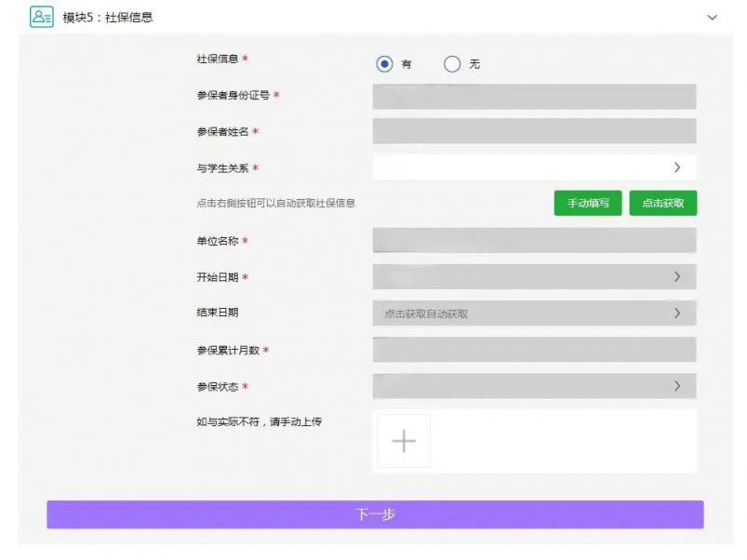Click the 点击获取 green button

click(662, 203)
